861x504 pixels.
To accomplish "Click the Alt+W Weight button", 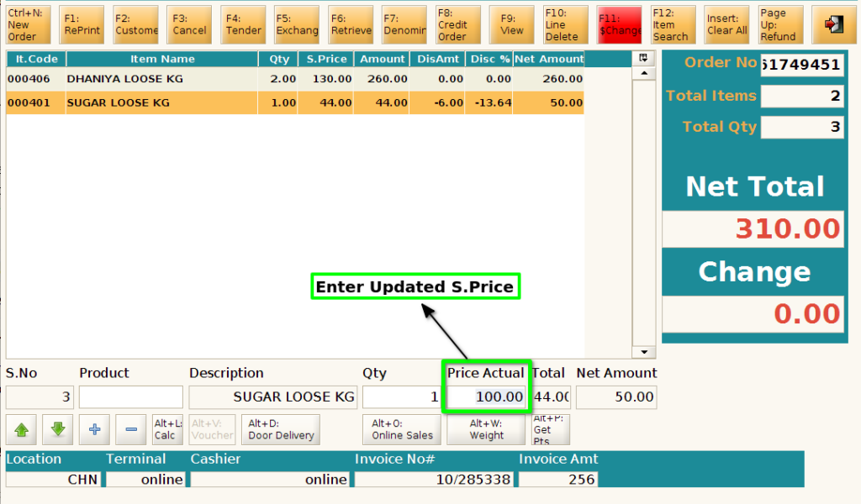I will click(x=486, y=429).
